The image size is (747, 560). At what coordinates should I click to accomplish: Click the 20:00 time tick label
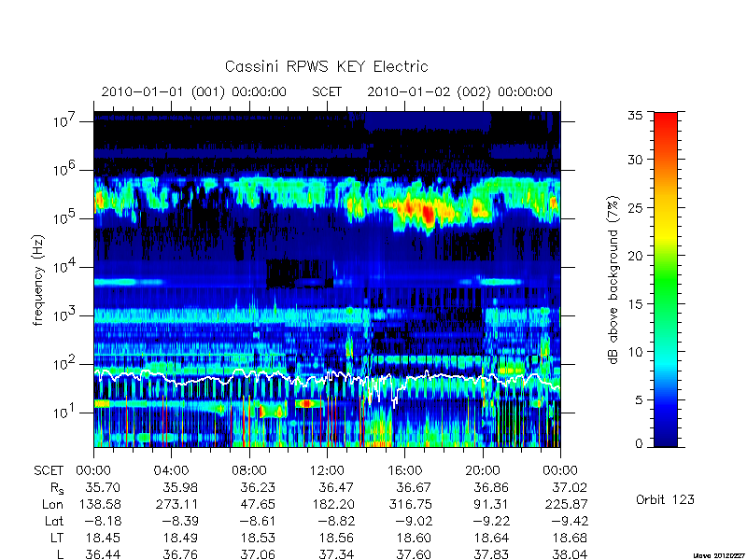tap(483, 471)
